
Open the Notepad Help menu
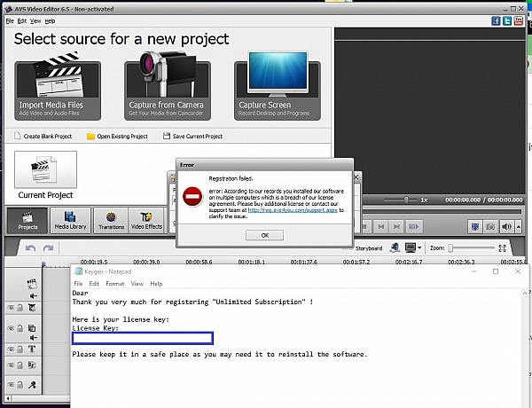point(156,284)
